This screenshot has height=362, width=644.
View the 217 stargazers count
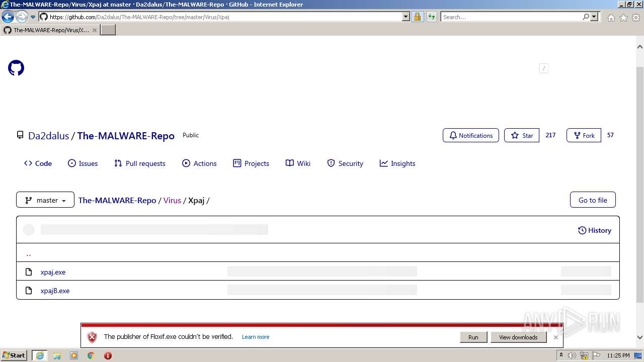click(x=550, y=135)
